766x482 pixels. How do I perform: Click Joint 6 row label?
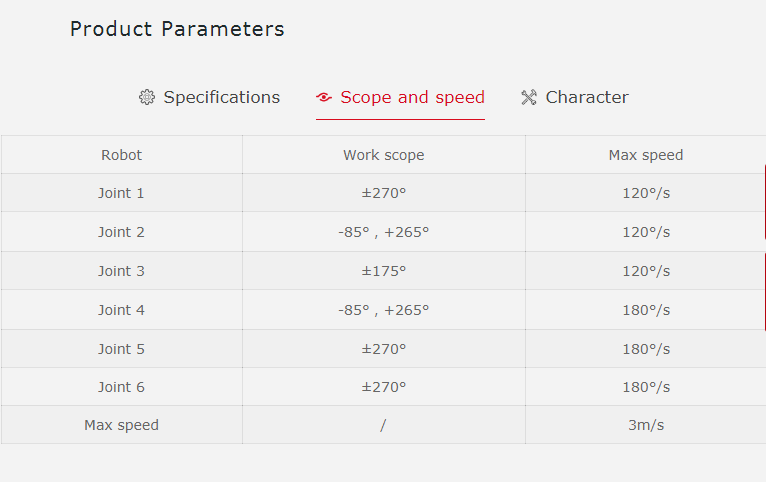point(121,387)
